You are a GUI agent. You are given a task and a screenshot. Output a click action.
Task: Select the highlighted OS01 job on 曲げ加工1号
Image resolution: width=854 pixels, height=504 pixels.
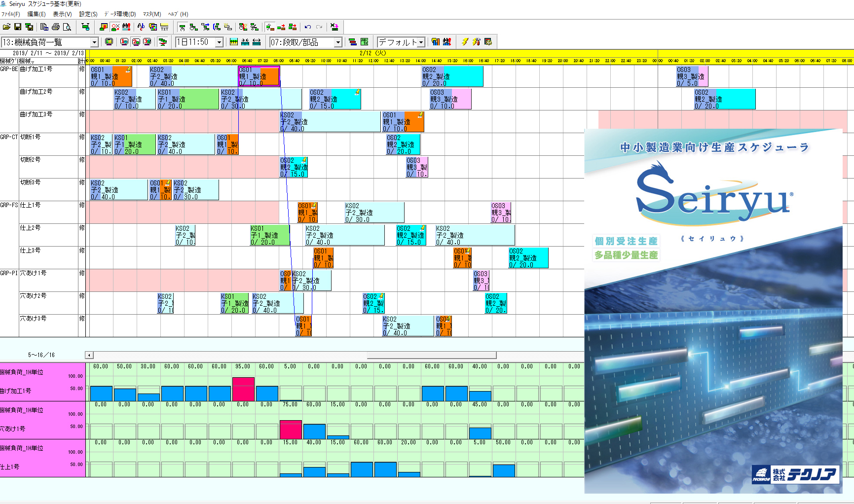259,76
